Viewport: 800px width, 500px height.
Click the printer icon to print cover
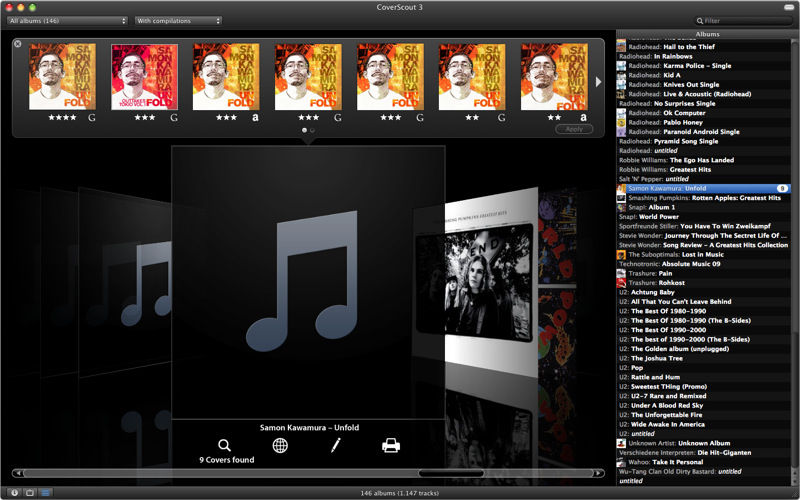click(391, 445)
